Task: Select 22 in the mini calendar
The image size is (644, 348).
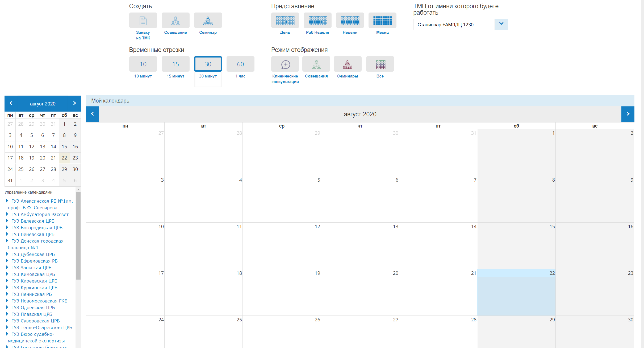Action: click(x=64, y=158)
